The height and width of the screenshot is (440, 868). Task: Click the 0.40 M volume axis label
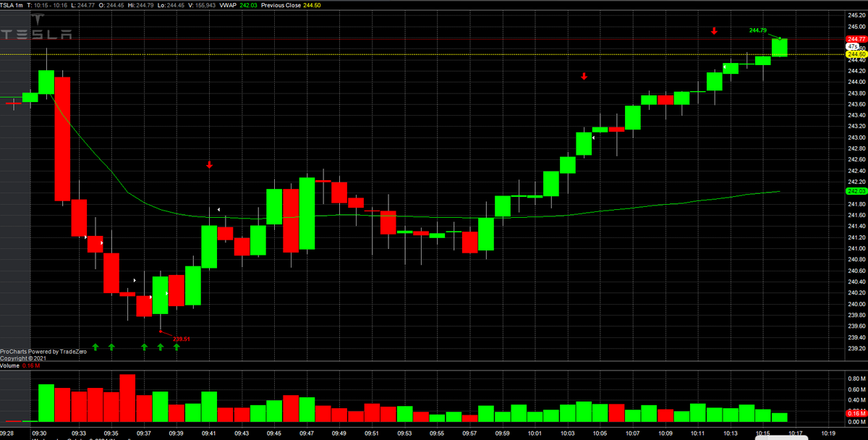856,399
